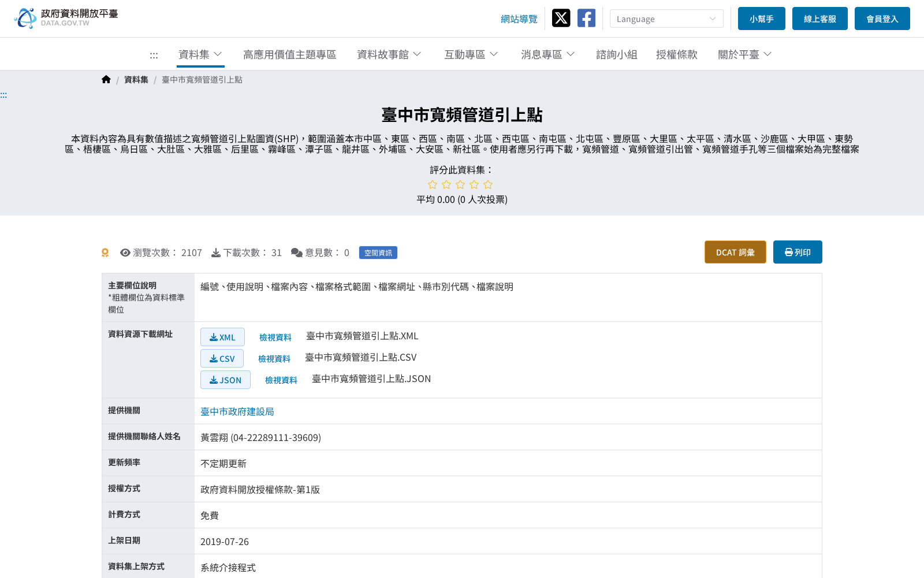This screenshot has height=578, width=924.
Task: Open the Facebook social icon
Action: [x=586, y=18]
